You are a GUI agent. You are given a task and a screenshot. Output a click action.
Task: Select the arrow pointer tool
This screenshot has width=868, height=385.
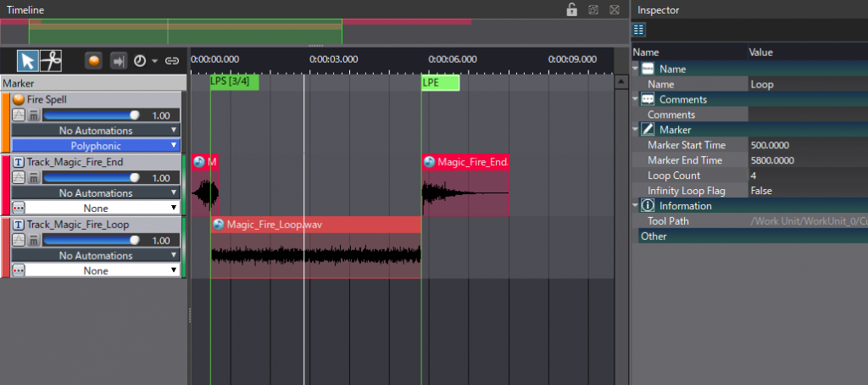pos(28,61)
